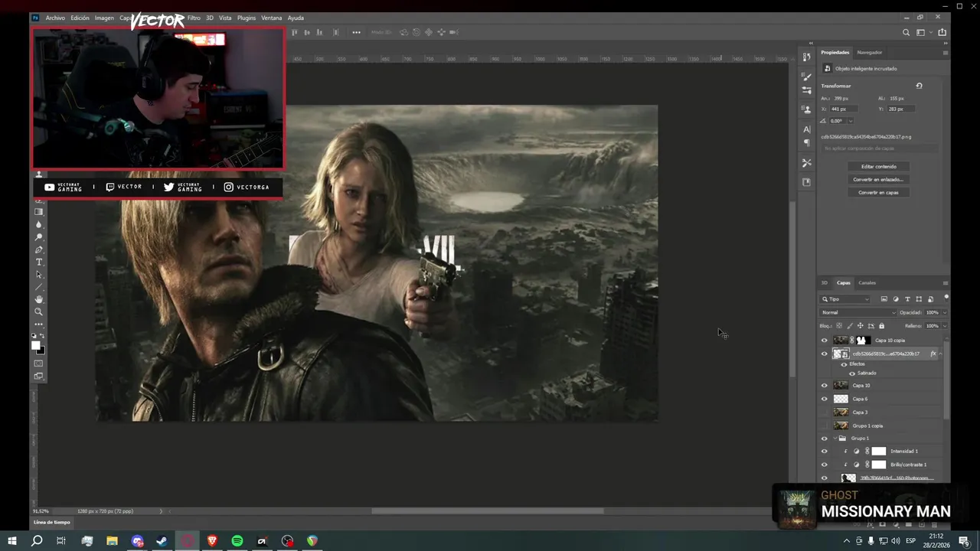Open the Edición menu
Screen dimensions: 980x551
(x=80, y=18)
